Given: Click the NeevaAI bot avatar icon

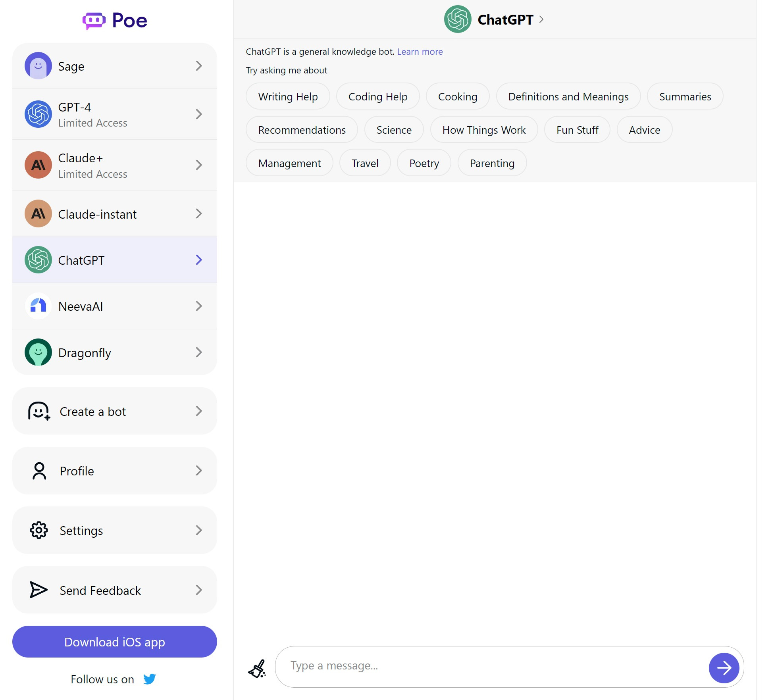Looking at the screenshot, I should pyautogui.click(x=38, y=306).
